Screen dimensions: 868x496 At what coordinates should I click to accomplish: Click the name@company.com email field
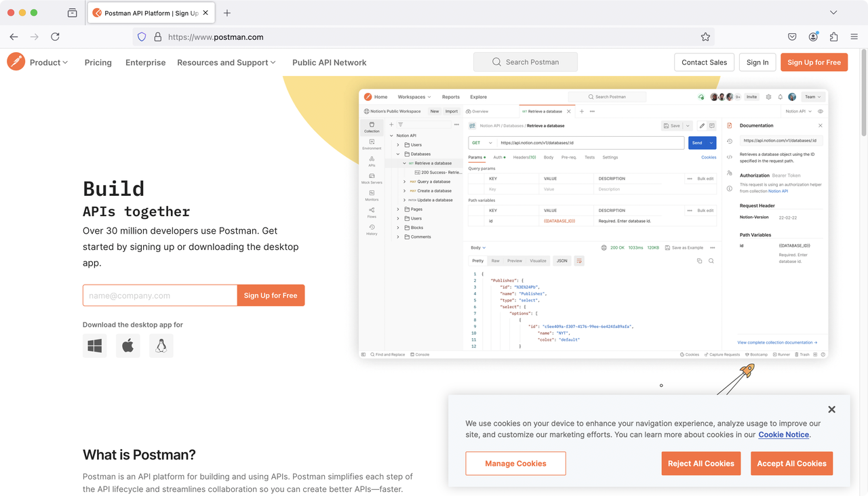[x=160, y=295]
